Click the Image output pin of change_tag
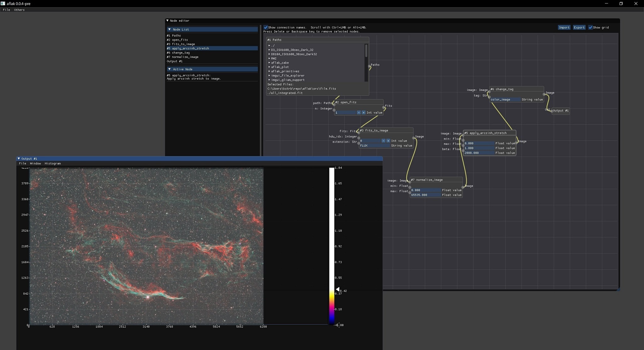 coord(544,94)
